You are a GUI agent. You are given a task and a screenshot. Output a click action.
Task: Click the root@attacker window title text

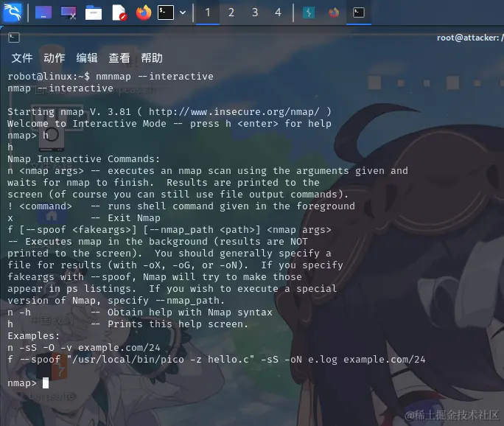[x=470, y=38]
